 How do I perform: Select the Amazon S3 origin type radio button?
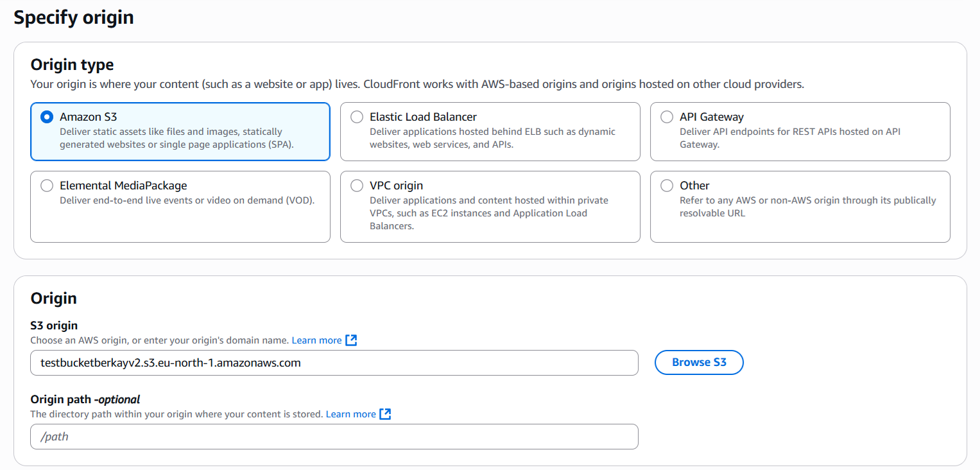click(x=46, y=117)
